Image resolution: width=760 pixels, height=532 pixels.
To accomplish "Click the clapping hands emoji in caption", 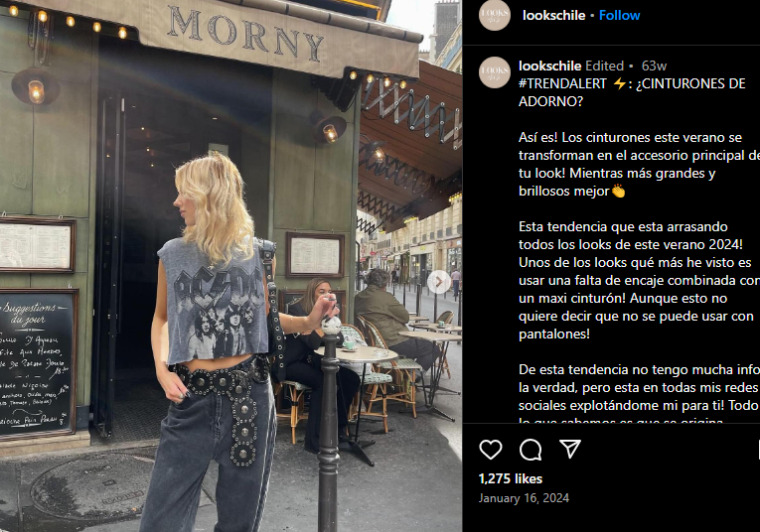I will 618,192.
